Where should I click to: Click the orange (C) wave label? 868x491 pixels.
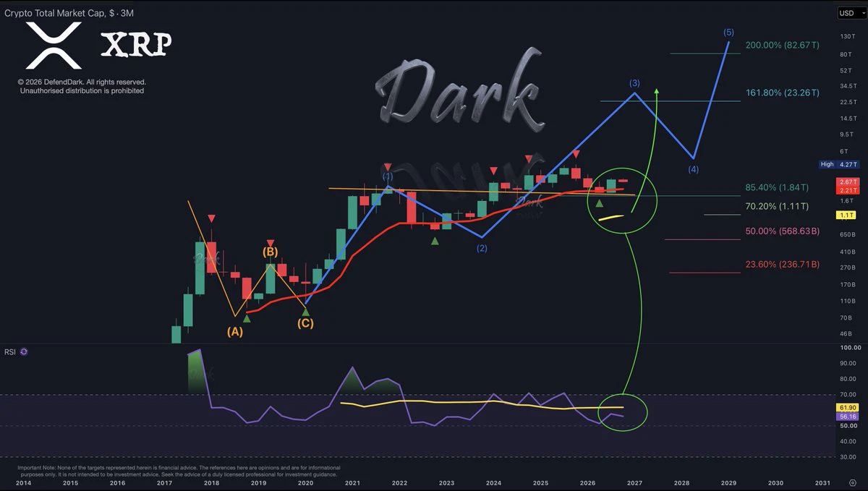306,323
